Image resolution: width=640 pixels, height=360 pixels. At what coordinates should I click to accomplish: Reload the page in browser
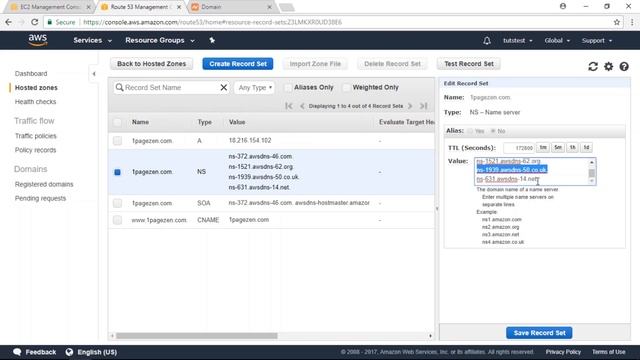(x=34, y=22)
